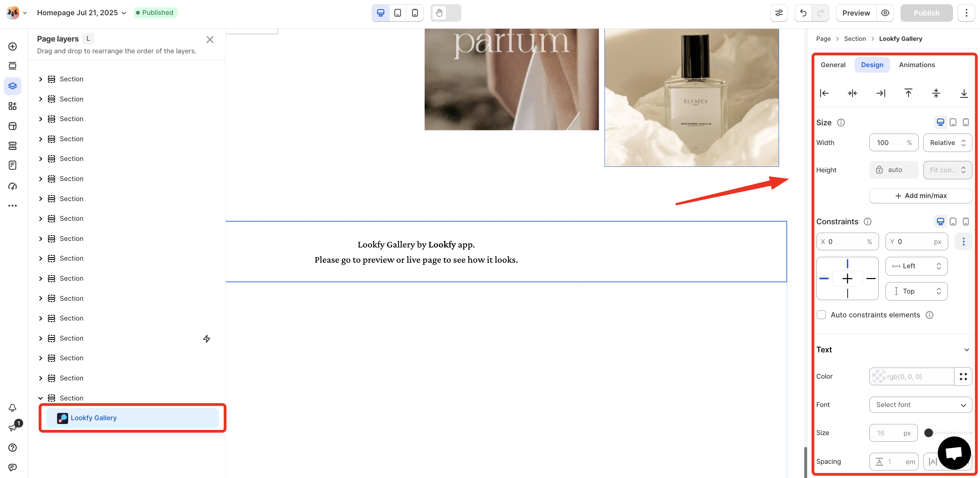Screen dimensions: 980x478
Task: Open the Left horizontal constraint dropdown
Action: coord(916,266)
